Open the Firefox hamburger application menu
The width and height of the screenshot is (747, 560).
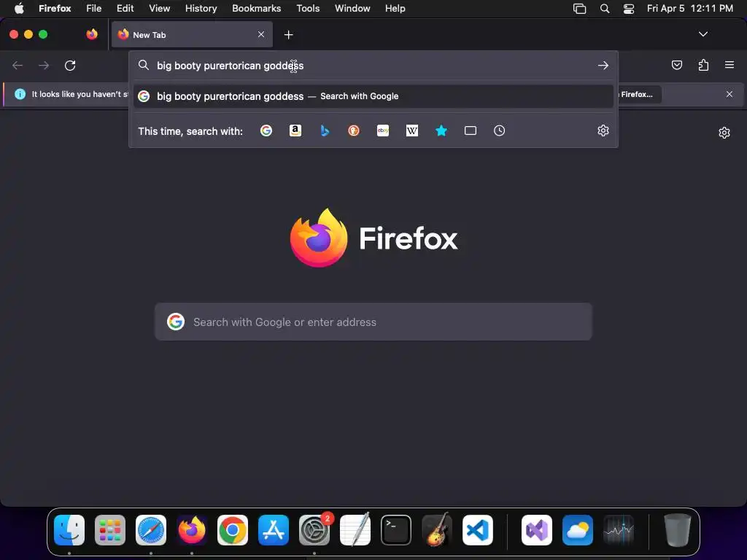tap(729, 65)
